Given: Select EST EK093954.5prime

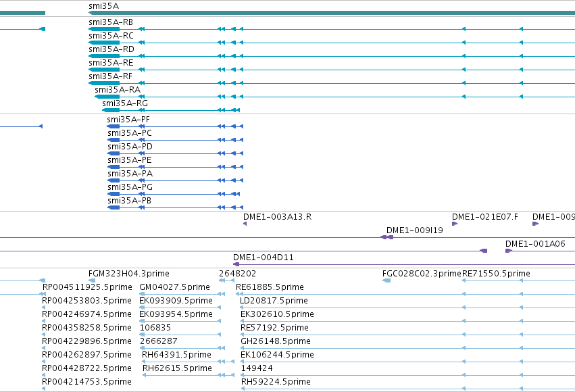Looking at the screenshot, I should pos(176,315).
